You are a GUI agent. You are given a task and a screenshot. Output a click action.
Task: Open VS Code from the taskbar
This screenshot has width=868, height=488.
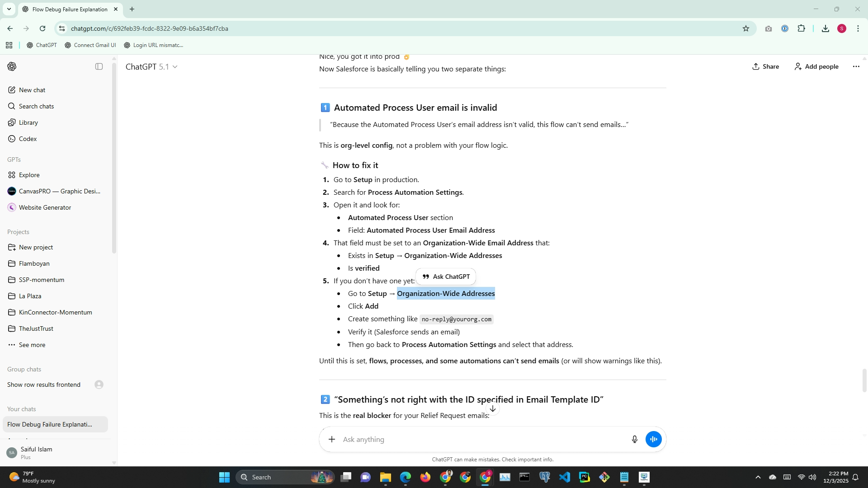click(x=564, y=477)
